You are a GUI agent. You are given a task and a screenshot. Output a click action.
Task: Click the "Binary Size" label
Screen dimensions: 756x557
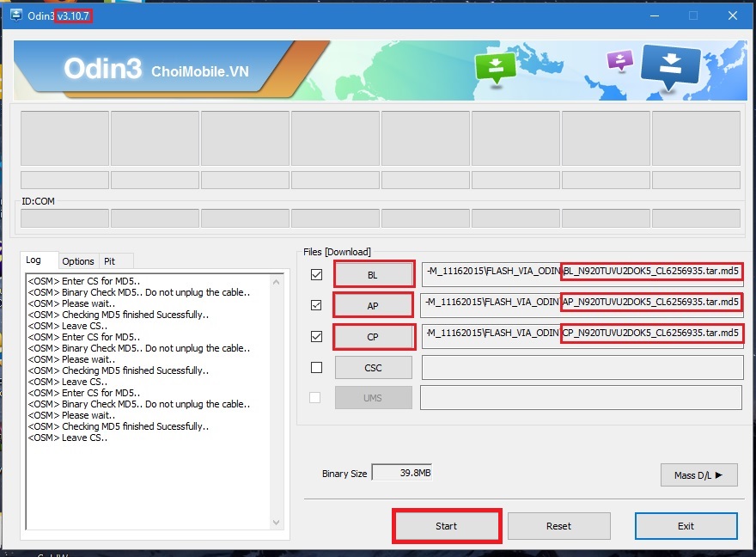[x=344, y=474]
